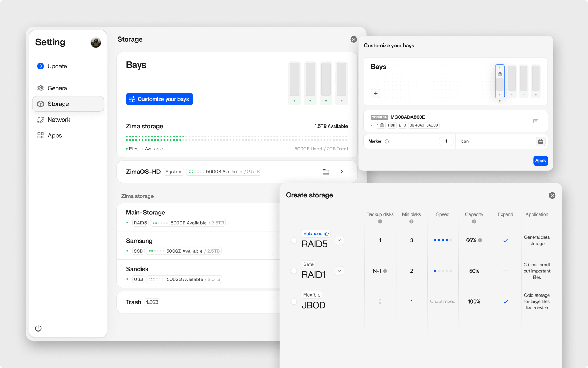The height and width of the screenshot is (368, 588).
Task: Expand the RAID5 dropdown chevron
Action: click(x=339, y=240)
